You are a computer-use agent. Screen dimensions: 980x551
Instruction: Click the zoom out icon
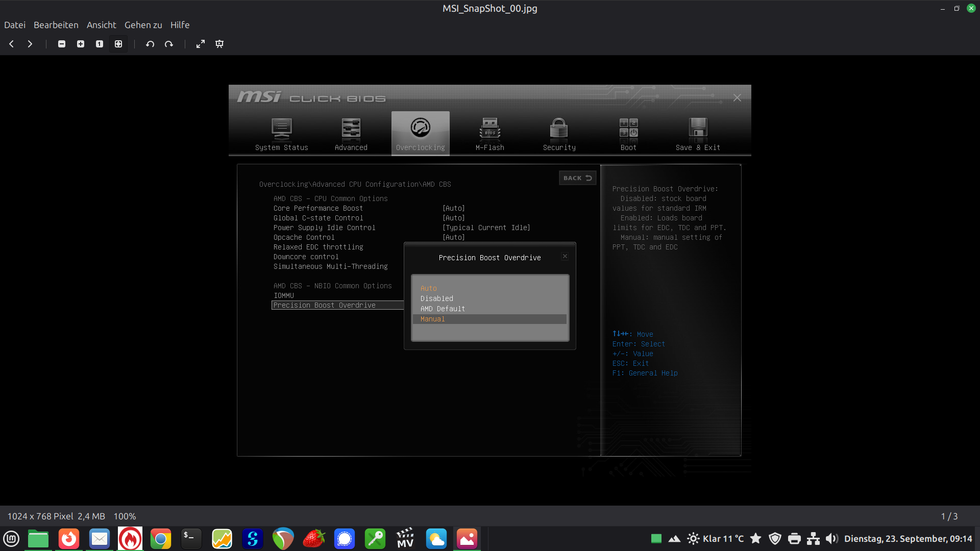(62, 44)
